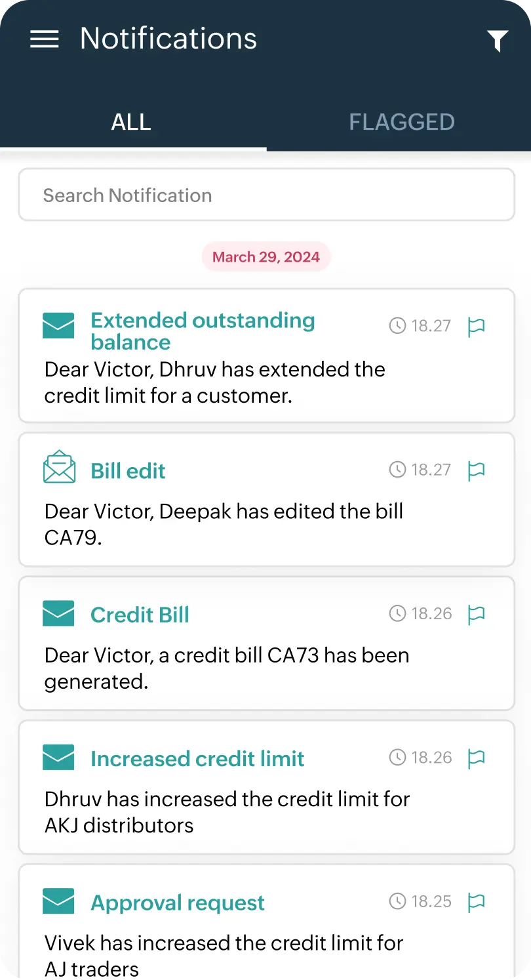The width and height of the screenshot is (531, 980).
Task: Switch to the ALL tab
Action: (x=131, y=122)
